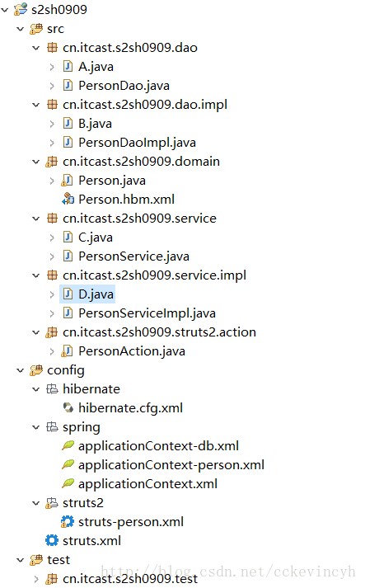Click the test source folder icon
The image size is (365, 588).
click(36, 559)
